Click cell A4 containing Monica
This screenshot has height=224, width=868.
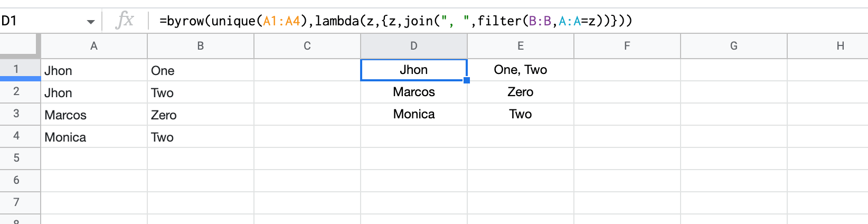(x=94, y=136)
